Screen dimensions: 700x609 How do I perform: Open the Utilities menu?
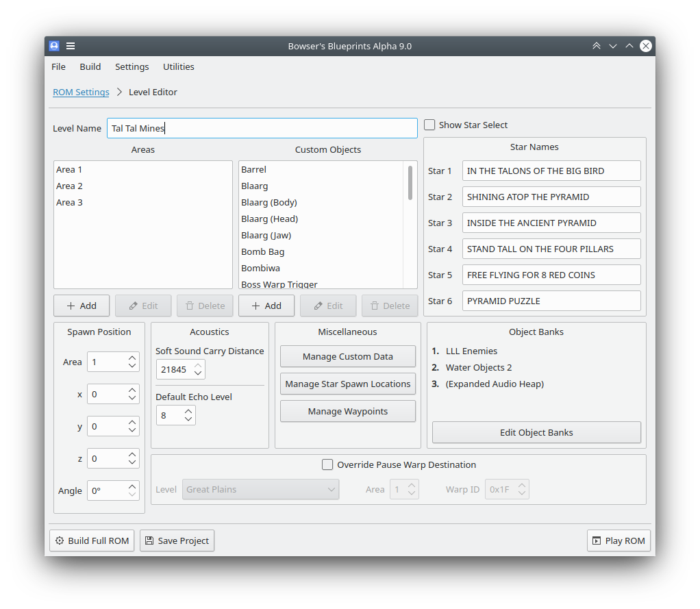[179, 66]
